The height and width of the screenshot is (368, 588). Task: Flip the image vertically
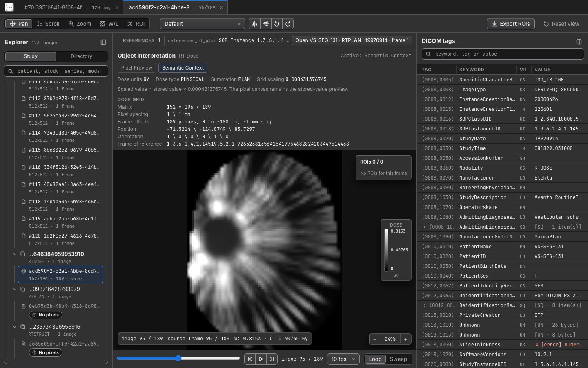point(266,24)
